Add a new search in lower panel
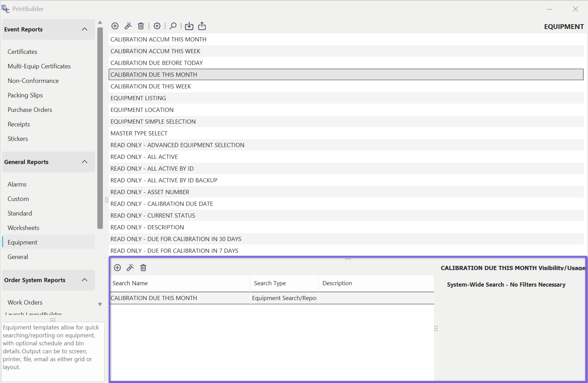Image resolution: width=588 pixels, height=383 pixels. (117, 268)
